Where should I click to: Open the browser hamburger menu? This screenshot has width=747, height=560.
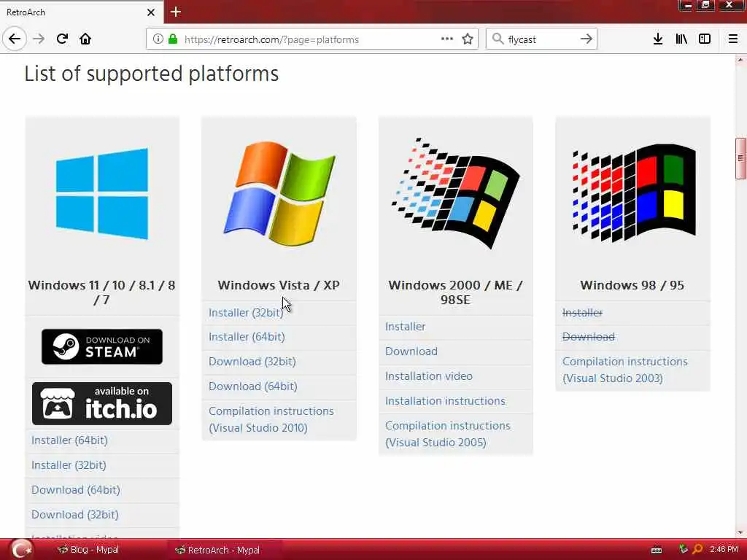tap(733, 39)
